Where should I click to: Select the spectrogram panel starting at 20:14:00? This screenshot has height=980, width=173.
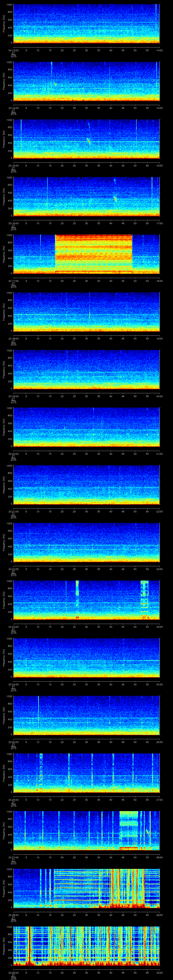87,81
